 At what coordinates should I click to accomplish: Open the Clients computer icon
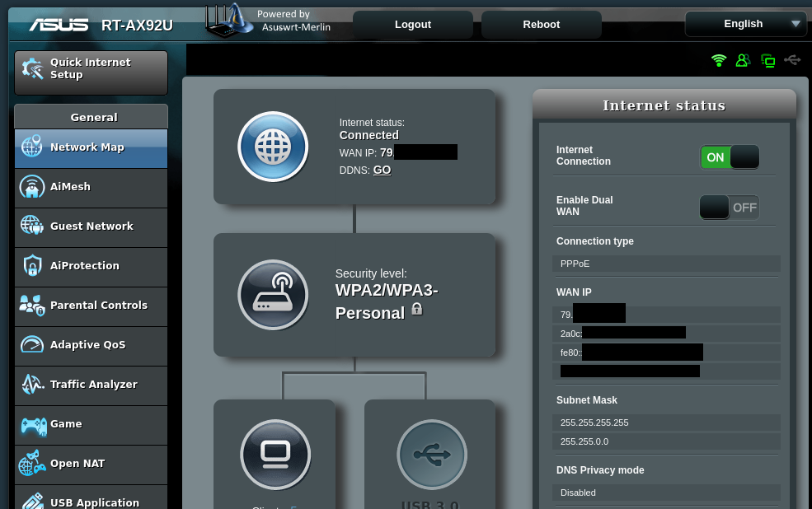pyautogui.click(x=275, y=454)
